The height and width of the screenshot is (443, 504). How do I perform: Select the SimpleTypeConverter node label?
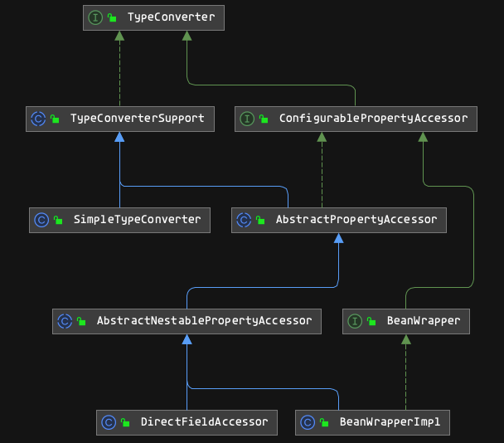[137, 220]
